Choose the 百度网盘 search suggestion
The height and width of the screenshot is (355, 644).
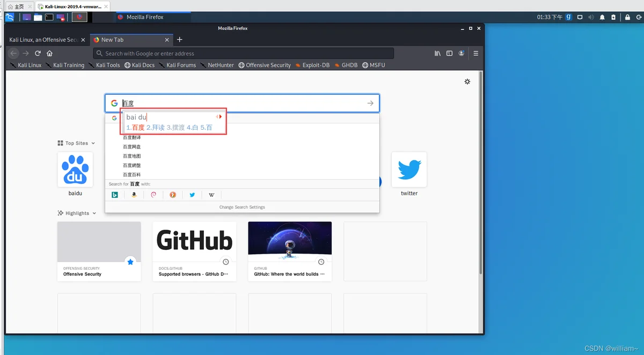[242, 146]
